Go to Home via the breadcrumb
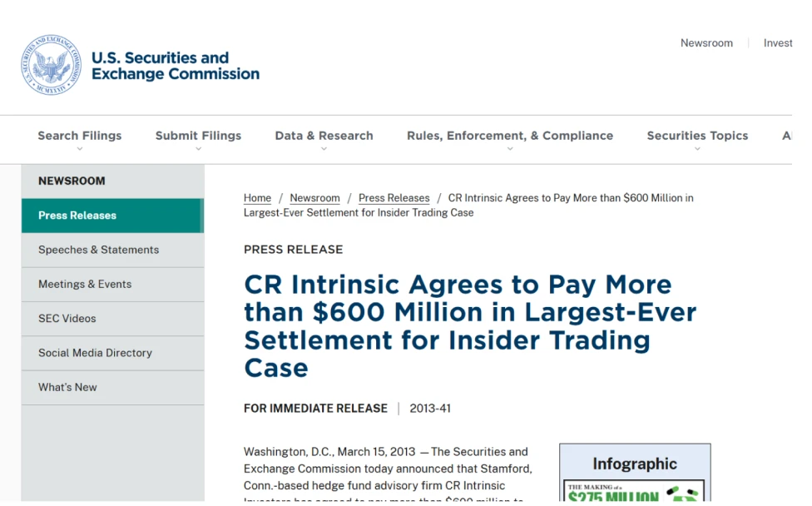Image resolution: width=812 pixels, height=506 pixels. click(x=257, y=198)
